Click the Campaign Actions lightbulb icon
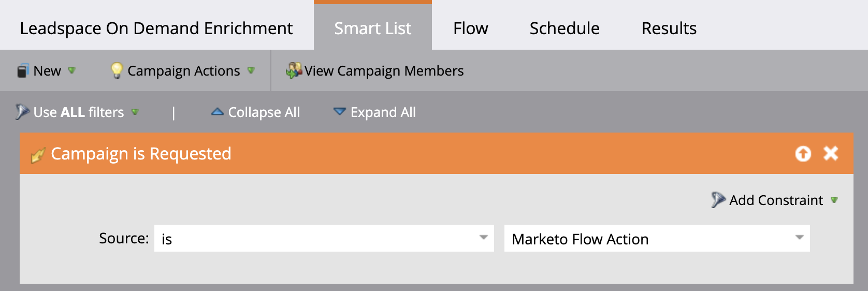868x291 pixels. click(x=117, y=70)
